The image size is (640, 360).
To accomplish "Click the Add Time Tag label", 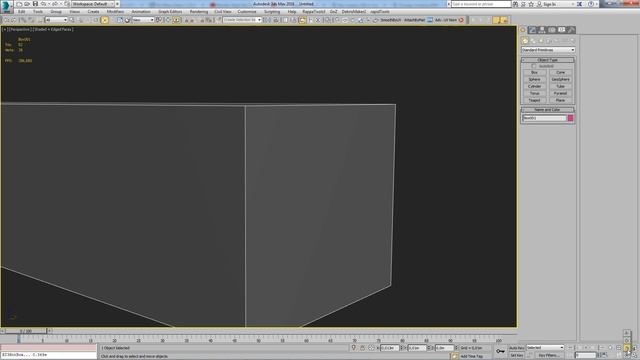I will [x=471, y=356].
